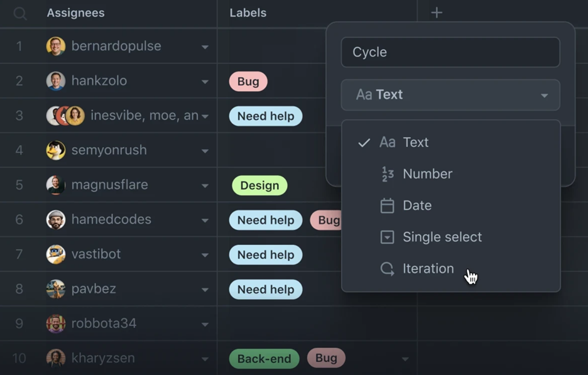Open the Aa Text field type dropdown
Image resolution: width=588 pixels, height=375 pixels.
click(x=450, y=95)
